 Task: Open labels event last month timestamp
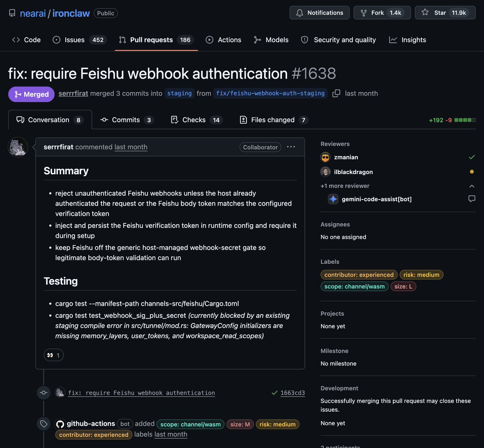click(x=171, y=434)
